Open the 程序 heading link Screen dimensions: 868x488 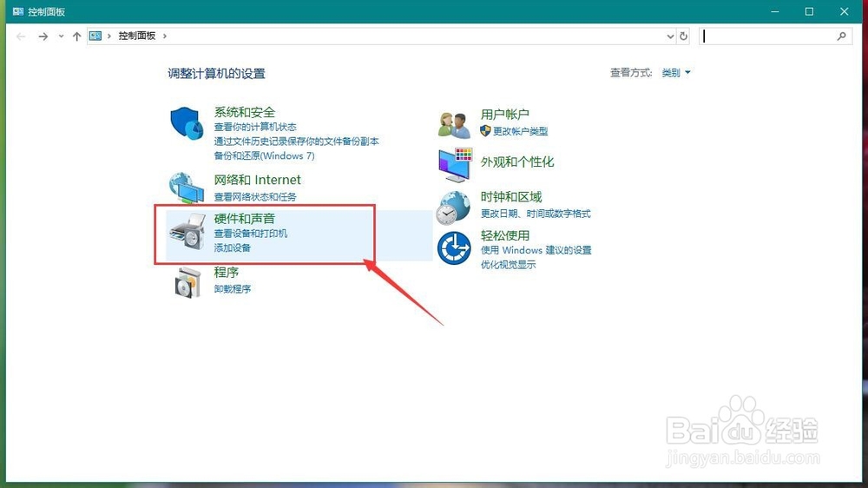(226, 272)
